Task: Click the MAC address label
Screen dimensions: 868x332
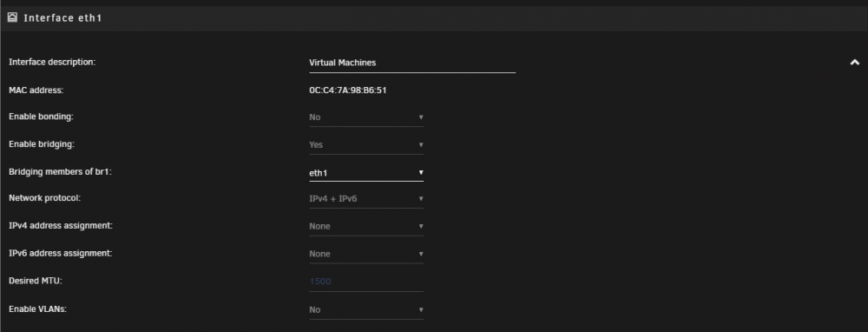Action: point(36,90)
